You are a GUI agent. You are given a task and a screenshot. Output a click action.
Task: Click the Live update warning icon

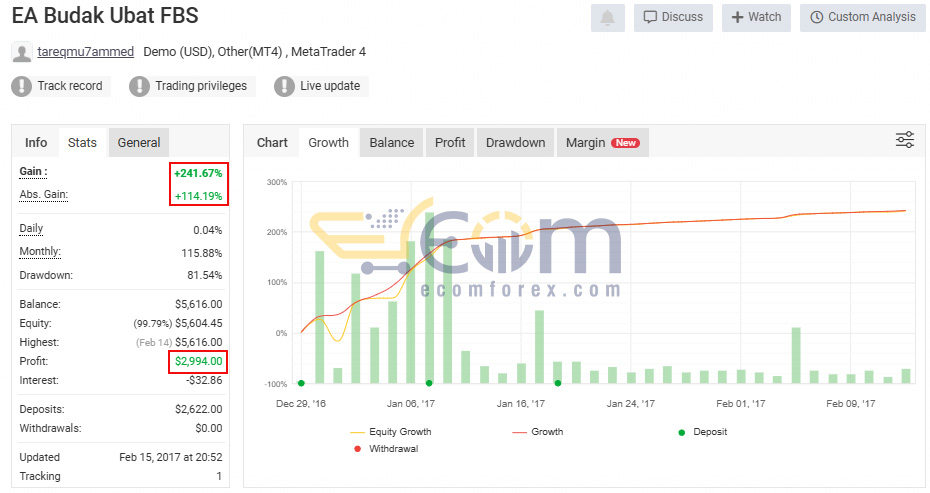coord(284,86)
